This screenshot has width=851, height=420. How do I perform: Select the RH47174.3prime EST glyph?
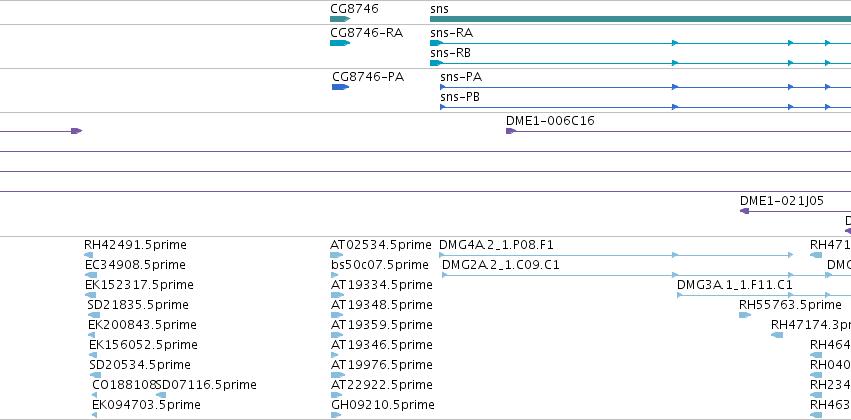coord(777,335)
